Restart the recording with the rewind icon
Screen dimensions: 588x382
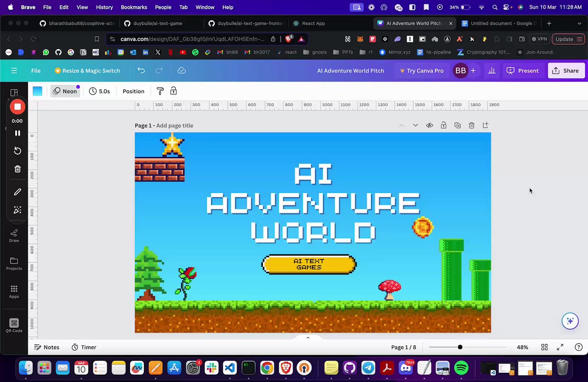tap(17, 151)
